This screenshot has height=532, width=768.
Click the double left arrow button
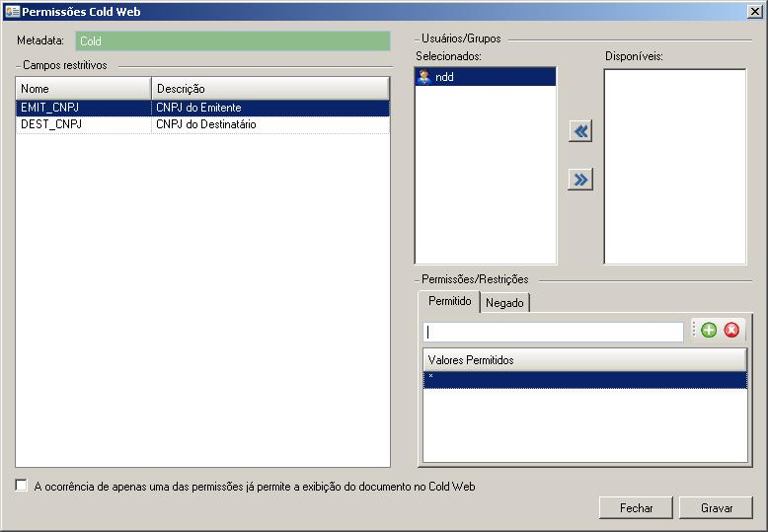tap(580, 131)
